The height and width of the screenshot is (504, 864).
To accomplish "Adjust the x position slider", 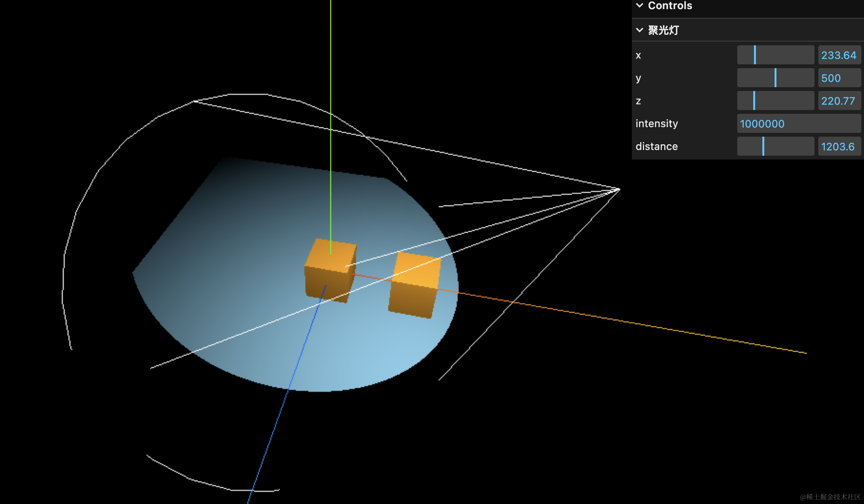I will (x=775, y=55).
